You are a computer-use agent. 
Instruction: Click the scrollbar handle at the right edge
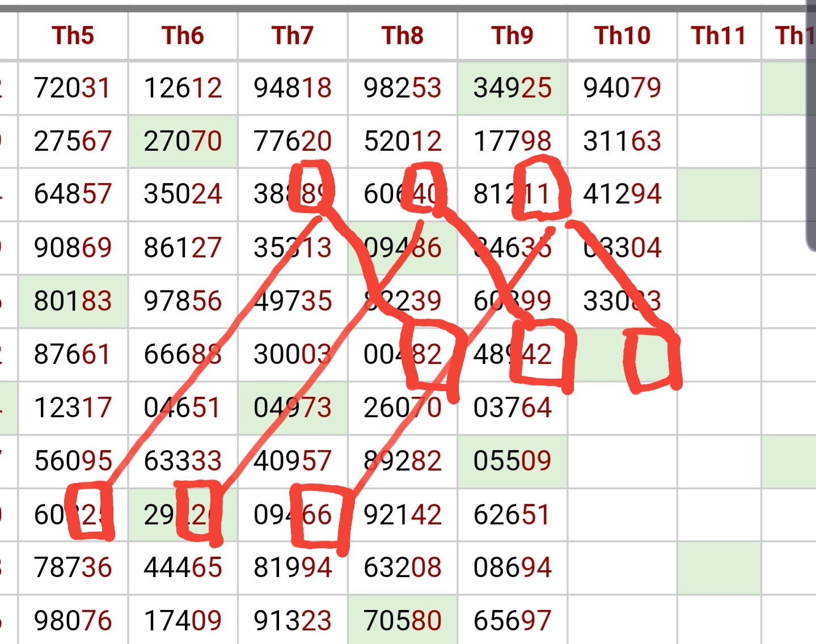point(811,125)
